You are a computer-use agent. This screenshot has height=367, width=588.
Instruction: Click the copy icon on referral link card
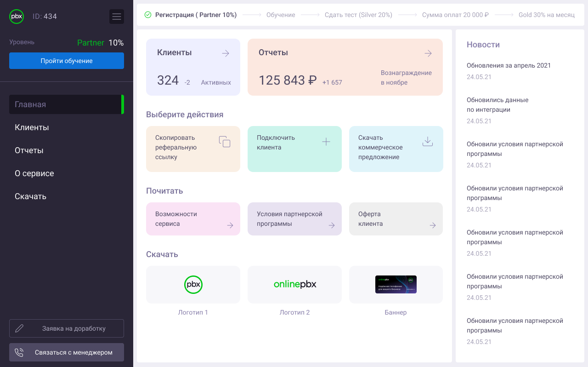point(225,142)
